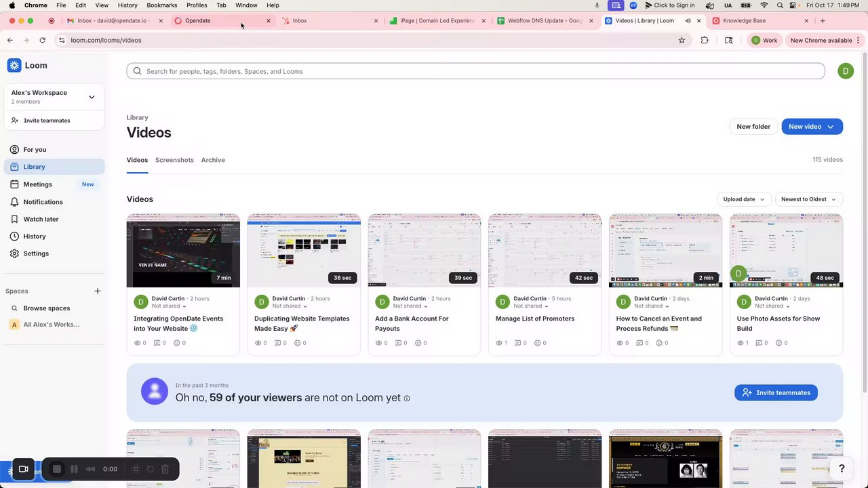This screenshot has height=488, width=868.
Task: Click the Invite teammates button in the banner
Action: (776, 392)
